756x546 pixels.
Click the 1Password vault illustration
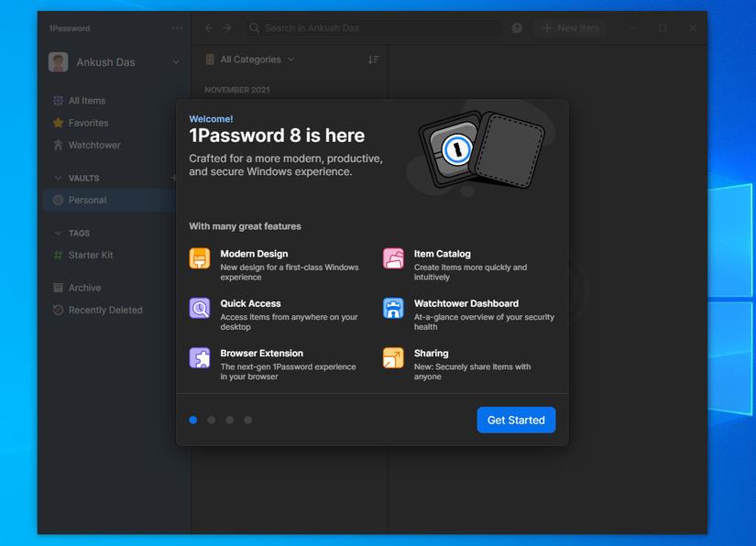click(481, 149)
